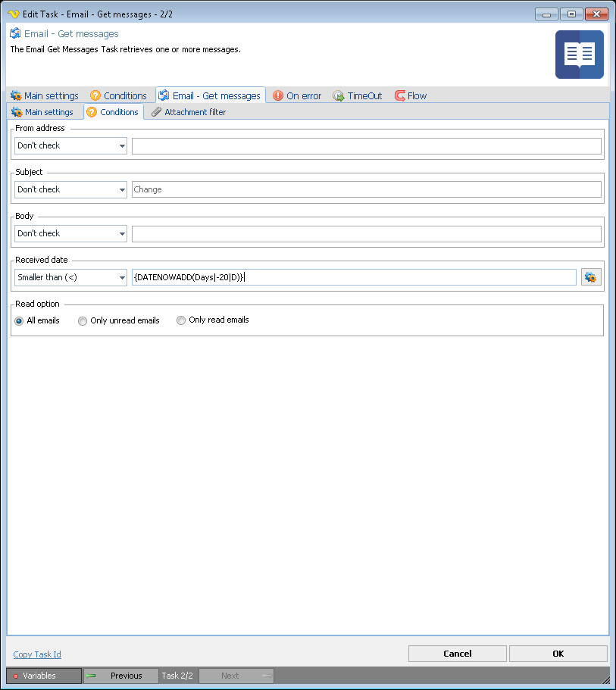Open the Subject condition dropdown
616x690 pixels.
(70, 189)
